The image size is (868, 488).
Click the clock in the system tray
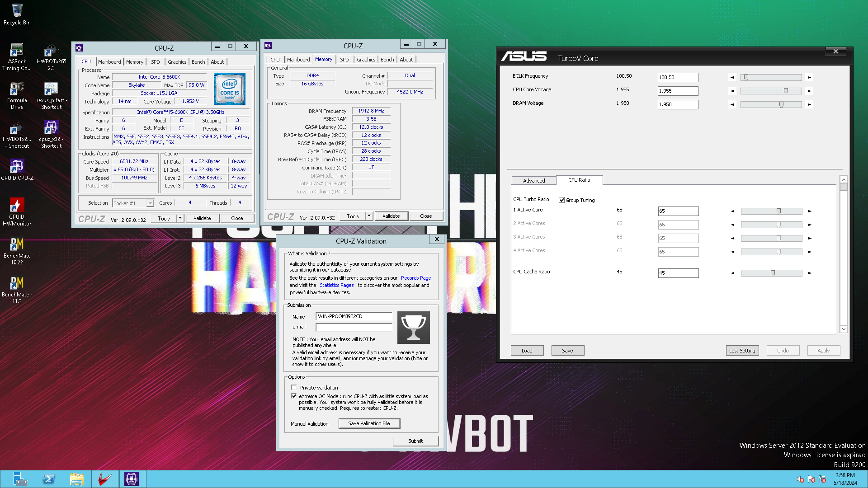(x=845, y=479)
